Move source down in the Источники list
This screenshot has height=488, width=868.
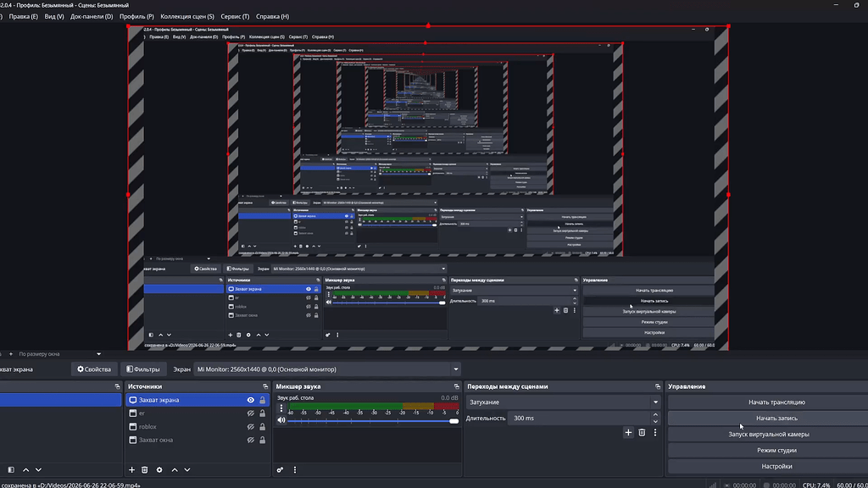[187, 469]
